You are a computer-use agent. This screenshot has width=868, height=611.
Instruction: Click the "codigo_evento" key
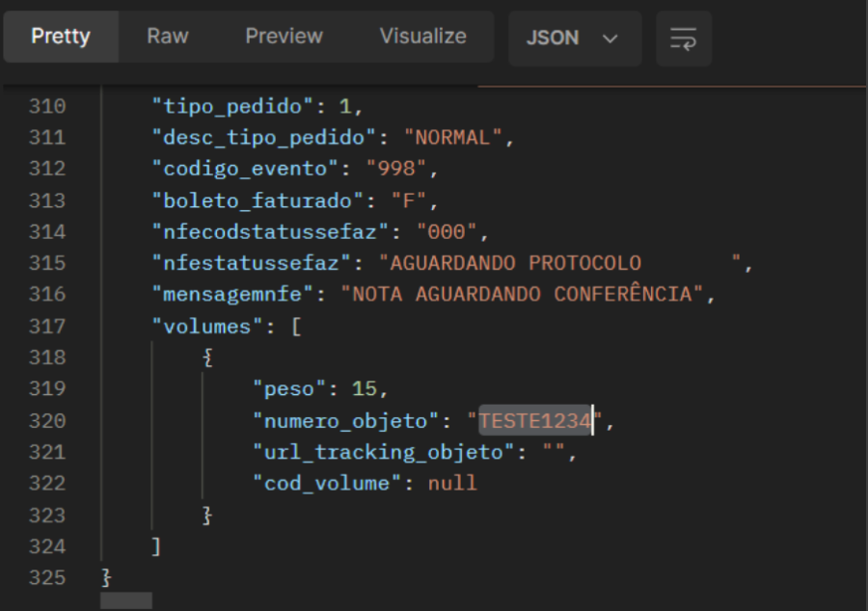[x=247, y=169]
